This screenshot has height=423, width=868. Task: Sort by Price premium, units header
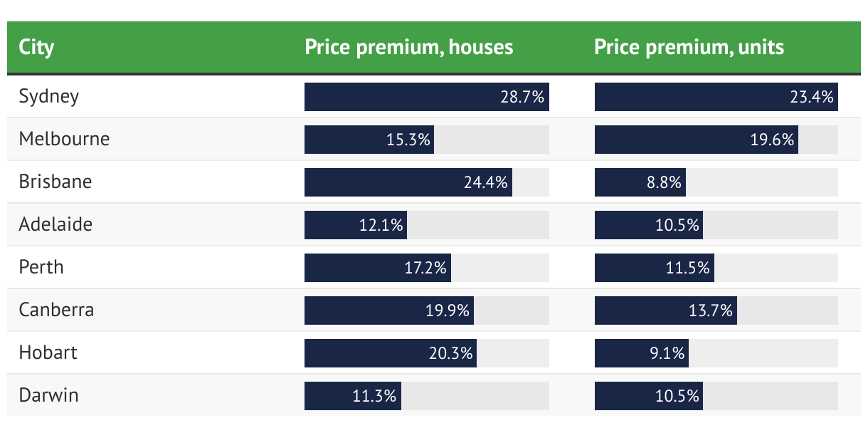pyautogui.click(x=689, y=48)
